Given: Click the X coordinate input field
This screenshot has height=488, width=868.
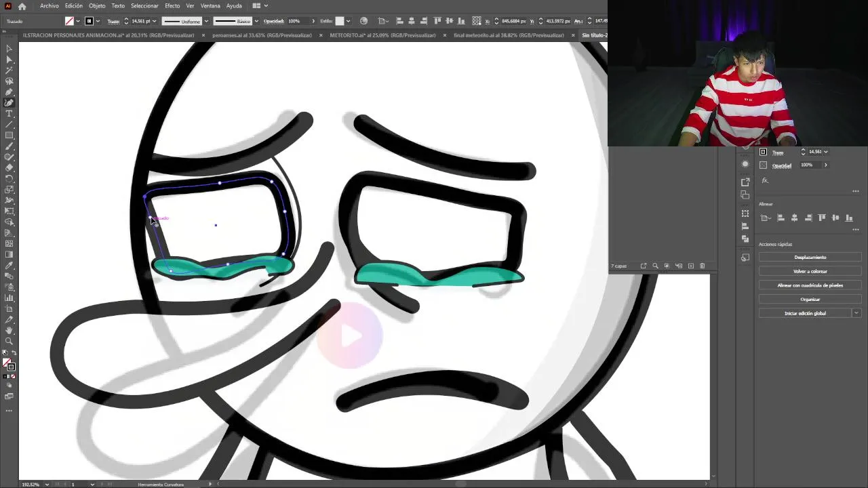Looking at the screenshot, I should point(515,21).
